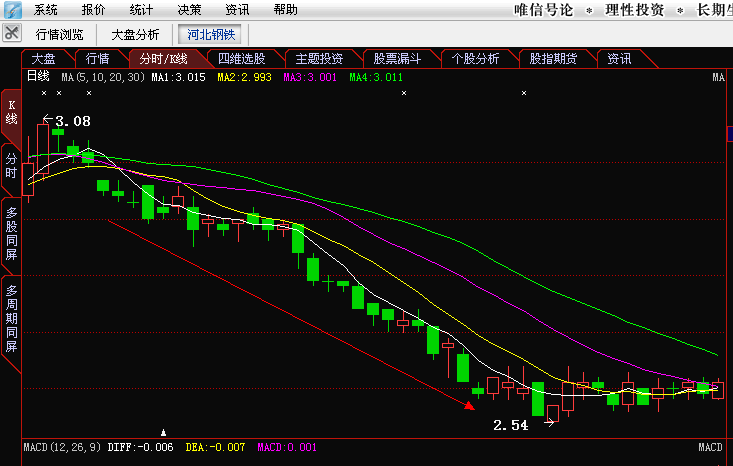Image resolution: width=733 pixels, height=466 pixels.
Task: Open the 个股分析 tab
Action: pos(475,59)
